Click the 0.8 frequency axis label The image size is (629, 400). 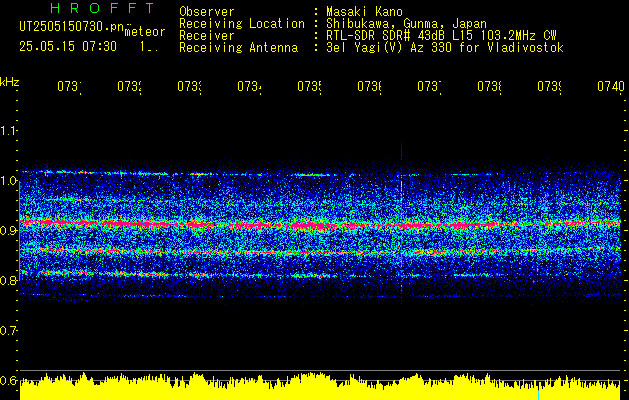point(8,281)
